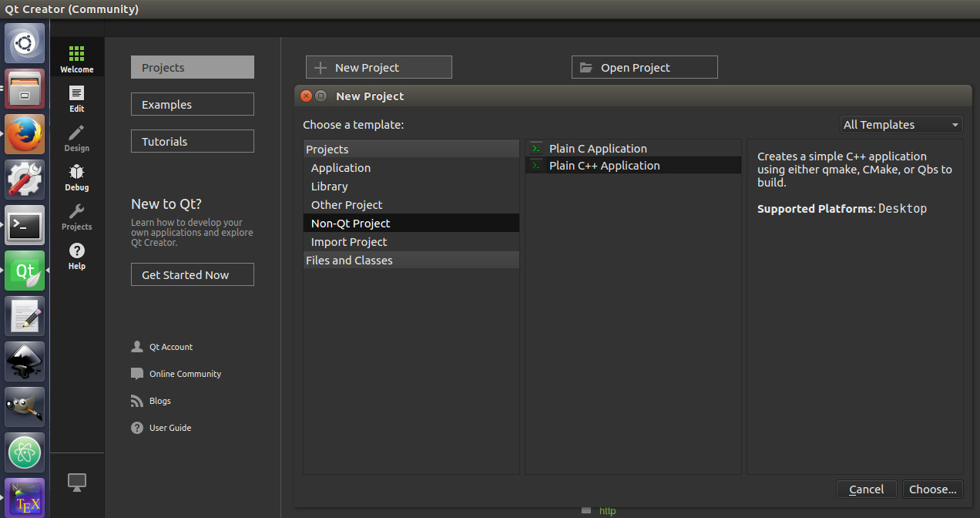Switch to Debug mode
This screenshot has width=980, height=518.
click(x=76, y=177)
